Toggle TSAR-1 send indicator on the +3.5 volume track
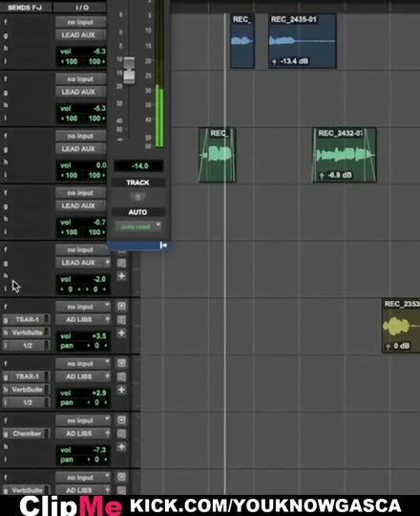The image size is (420, 516). click(47, 319)
